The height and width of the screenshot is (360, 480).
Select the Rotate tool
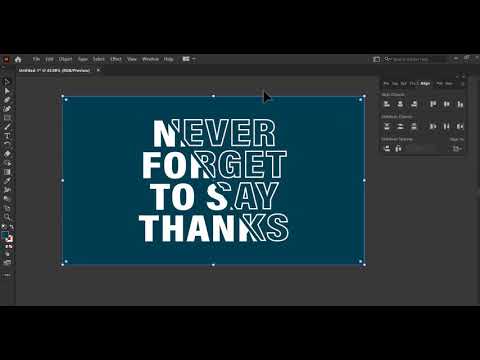coord(7,145)
